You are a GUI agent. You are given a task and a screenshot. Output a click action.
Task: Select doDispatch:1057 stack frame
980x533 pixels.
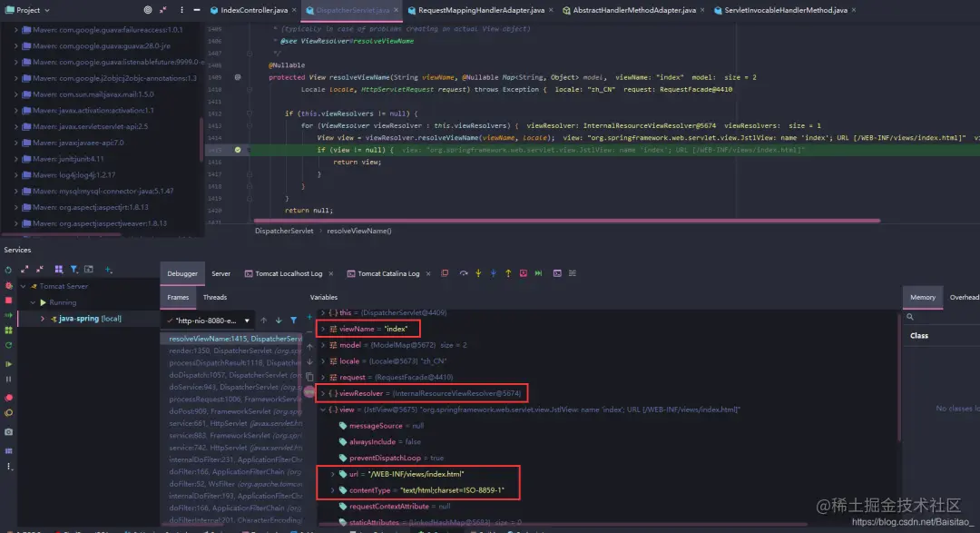232,375
